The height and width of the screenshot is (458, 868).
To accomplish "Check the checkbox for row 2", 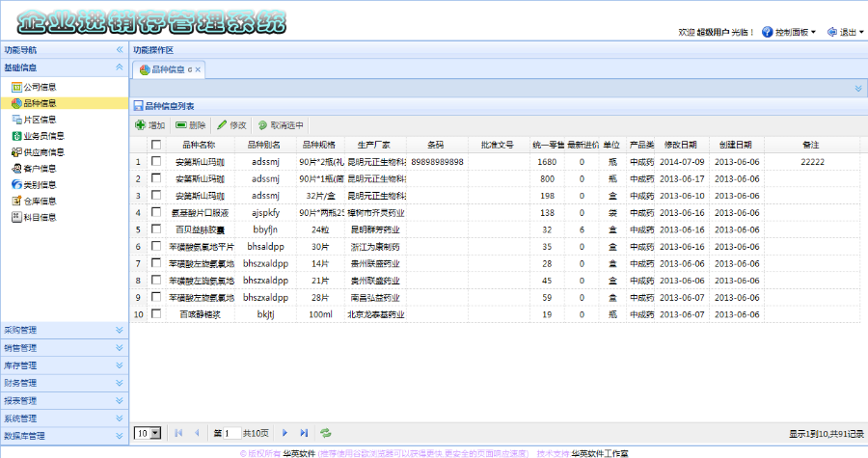I will point(156,178).
